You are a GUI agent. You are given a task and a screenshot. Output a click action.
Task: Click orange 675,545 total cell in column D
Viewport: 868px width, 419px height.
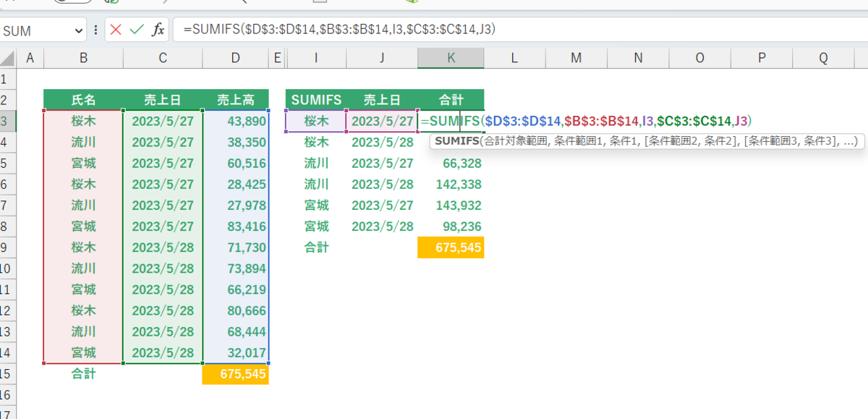(235, 374)
